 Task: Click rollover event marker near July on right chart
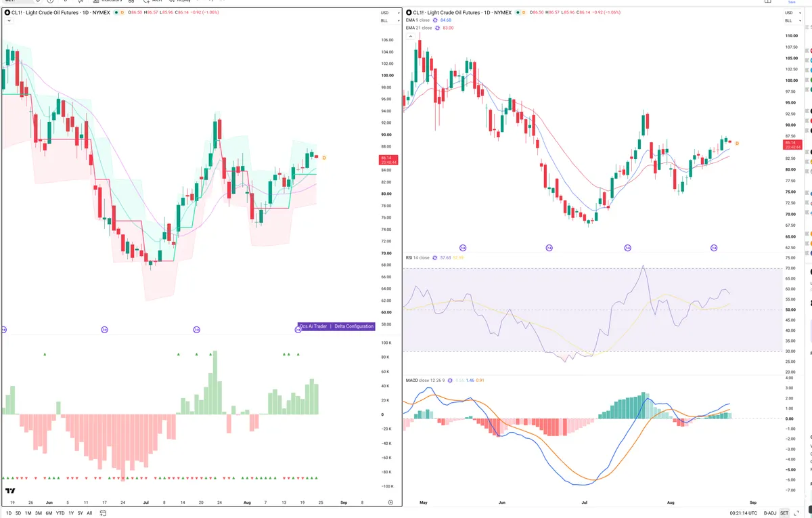628,249
